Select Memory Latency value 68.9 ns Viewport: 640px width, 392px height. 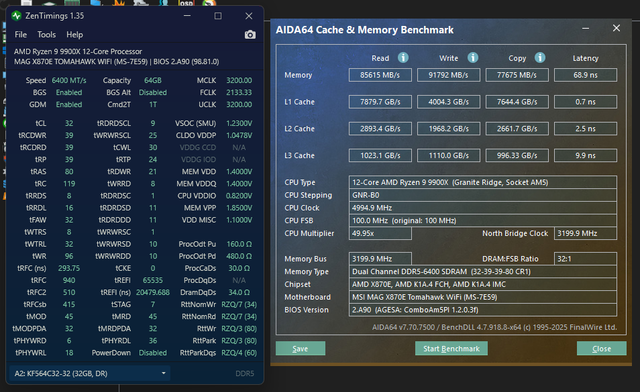pyautogui.click(x=585, y=75)
